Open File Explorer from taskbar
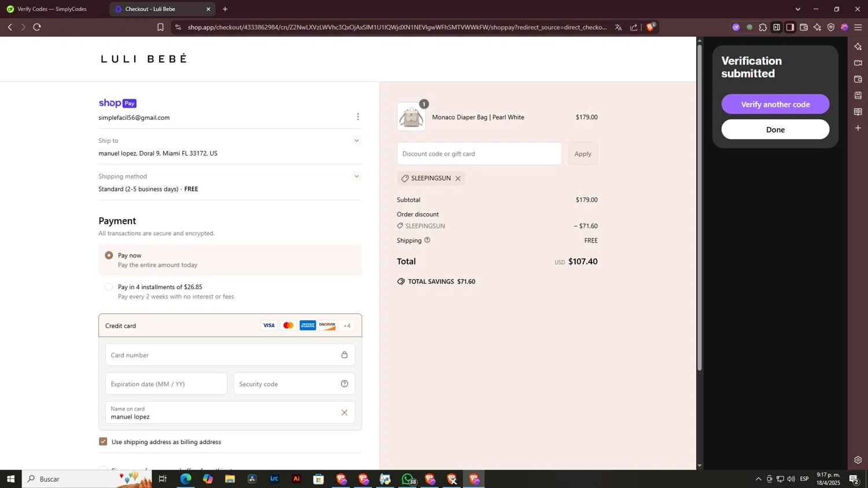Image resolution: width=868 pixels, height=488 pixels. (x=230, y=479)
